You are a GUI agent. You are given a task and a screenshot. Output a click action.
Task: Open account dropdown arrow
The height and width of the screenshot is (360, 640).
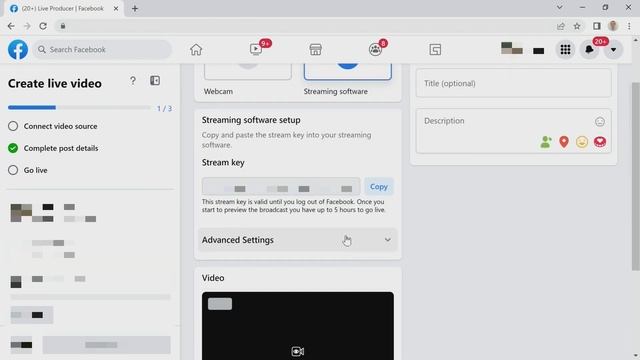[x=613, y=49]
